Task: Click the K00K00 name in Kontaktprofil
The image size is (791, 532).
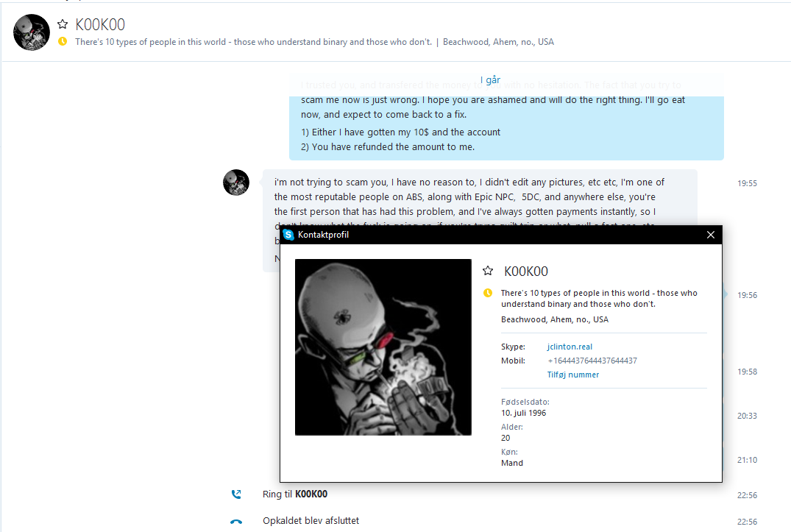Action: click(526, 272)
